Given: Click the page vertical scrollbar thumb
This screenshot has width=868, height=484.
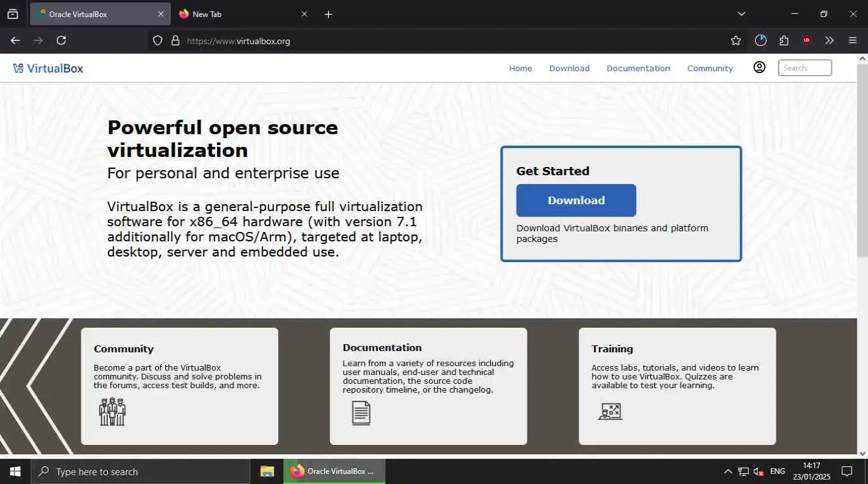Looking at the screenshot, I should pos(862,160).
